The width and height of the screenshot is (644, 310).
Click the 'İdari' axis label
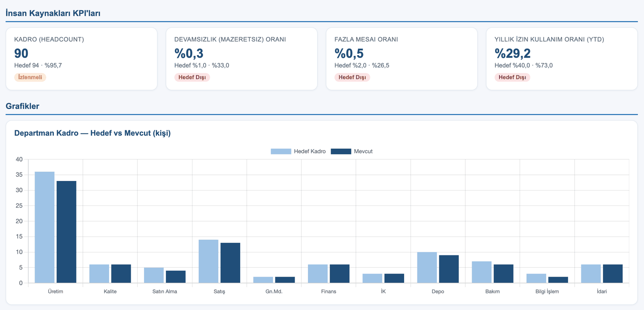point(602,292)
